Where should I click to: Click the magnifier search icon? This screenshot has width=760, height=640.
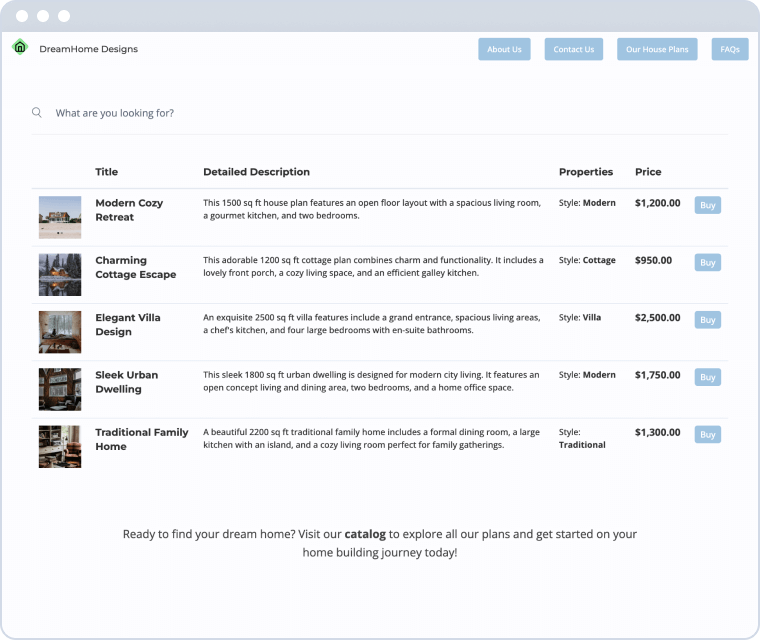[36, 112]
